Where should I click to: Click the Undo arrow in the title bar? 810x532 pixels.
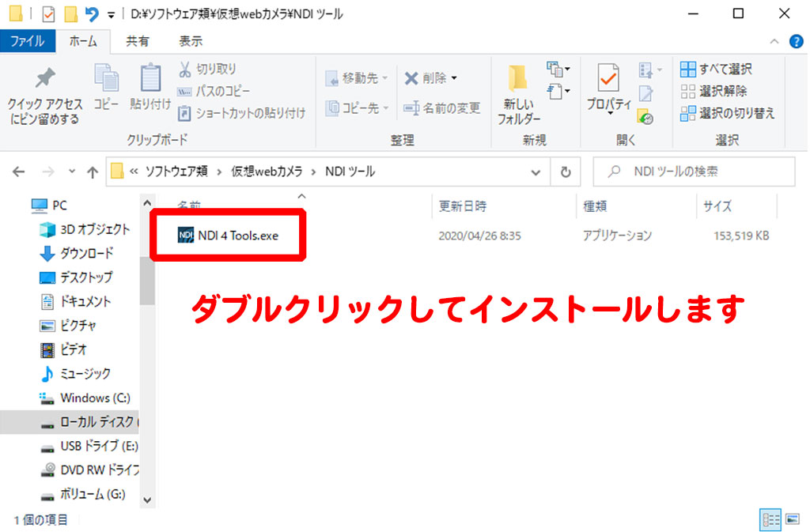tap(92, 14)
